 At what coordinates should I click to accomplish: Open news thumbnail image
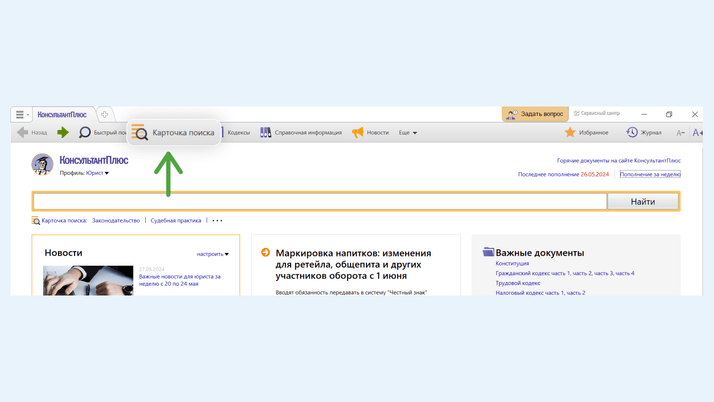coord(88,280)
